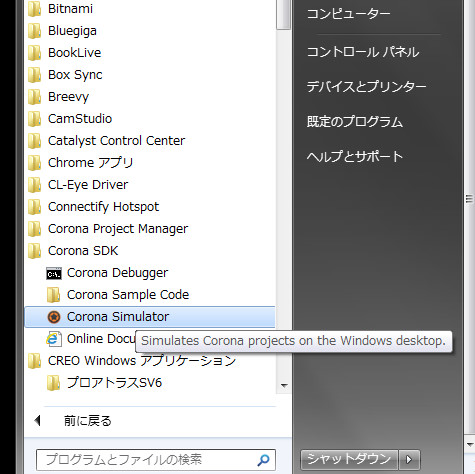The width and height of the screenshot is (475, 474).
Task: Click the magnifier search icon
Action: tap(263, 460)
